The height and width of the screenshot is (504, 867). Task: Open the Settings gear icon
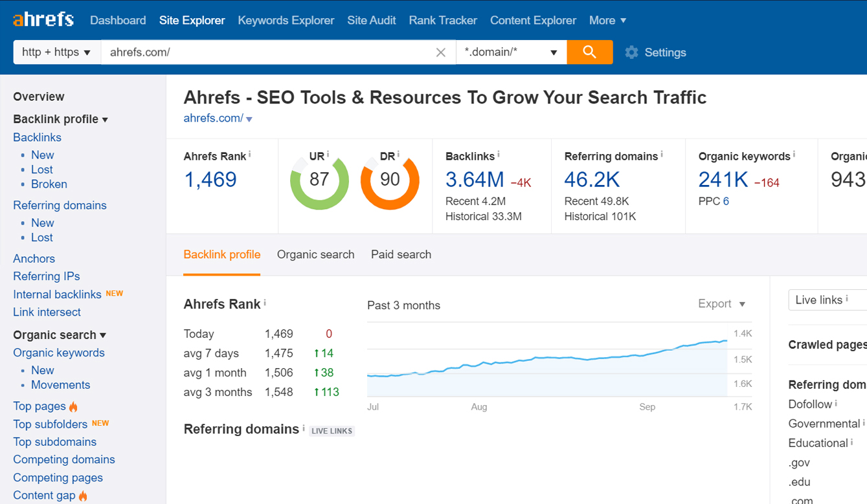[x=631, y=52]
